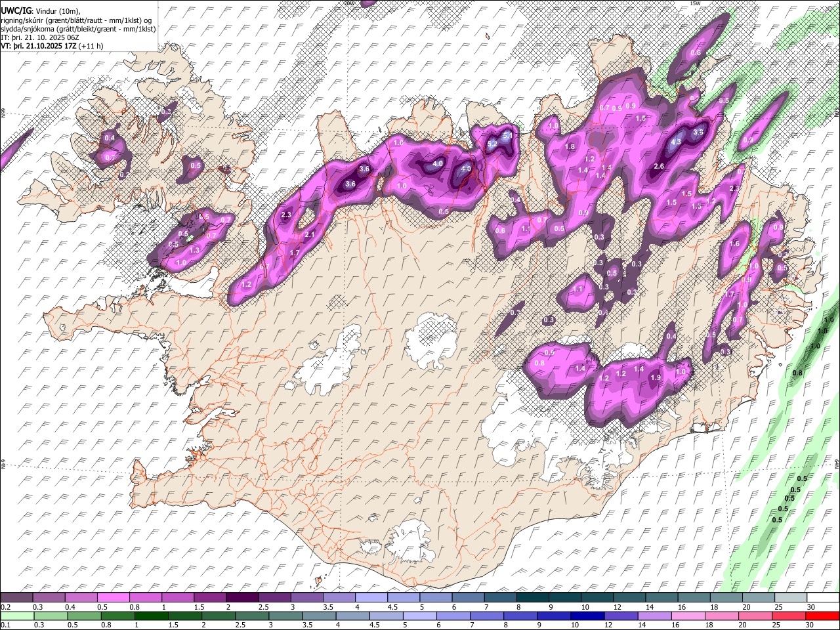Image resolution: width=840 pixels, height=630 pixels.
Task: Click the dark green bottom-row swatch starting at 1
Action: [x=152, y=616]
